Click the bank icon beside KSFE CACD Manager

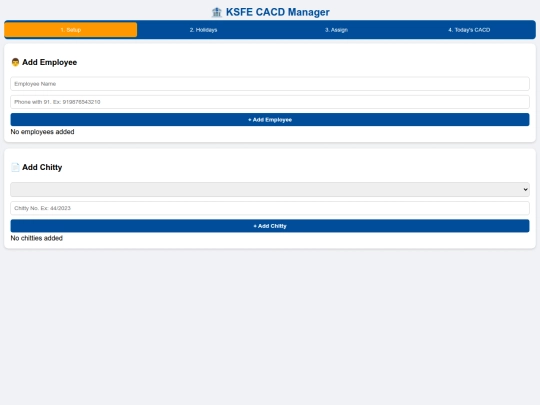pyautogui.click(x=217, y=12)
